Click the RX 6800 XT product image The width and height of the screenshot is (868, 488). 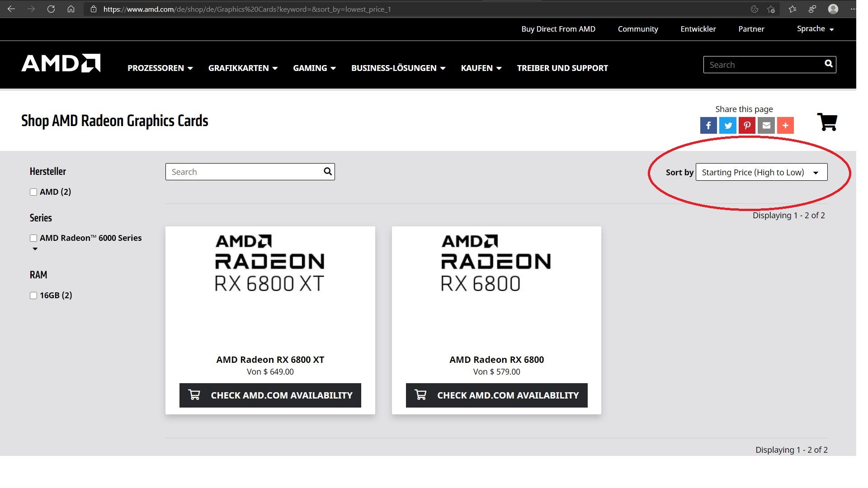pos(270,263)
